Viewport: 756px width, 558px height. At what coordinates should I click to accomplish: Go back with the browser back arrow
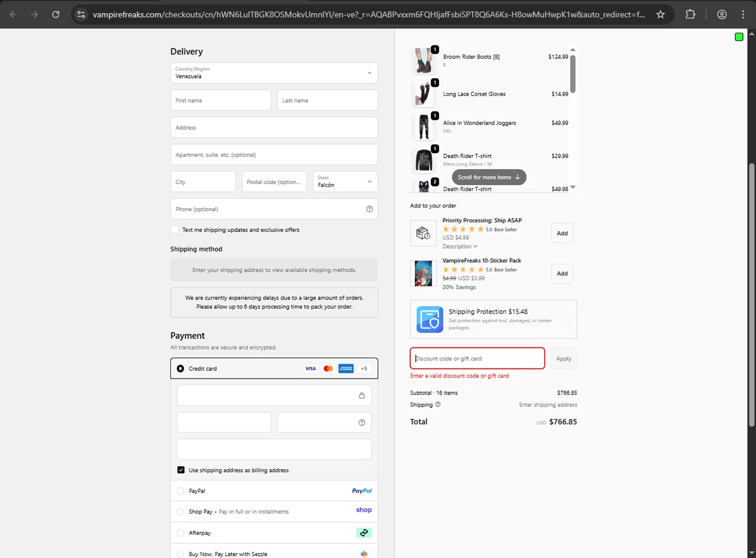(14, 15)
